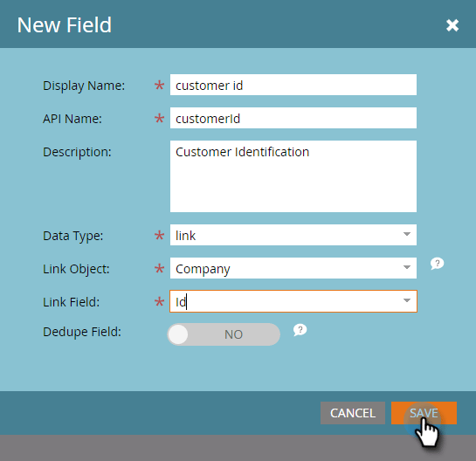Click the 'Data Type:' label
Image resolution: width=476 pixels, height=461 pixels.
coord(72,236)
